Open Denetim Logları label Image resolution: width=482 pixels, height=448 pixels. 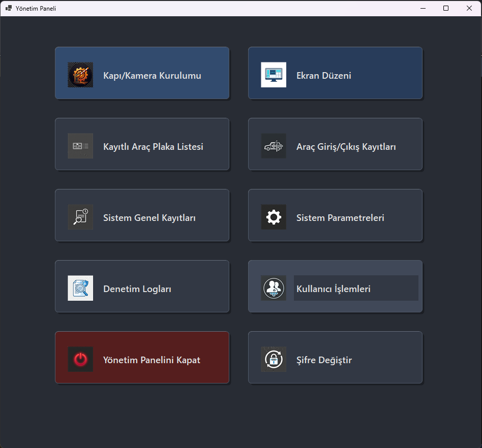click(x=137, y=289)
